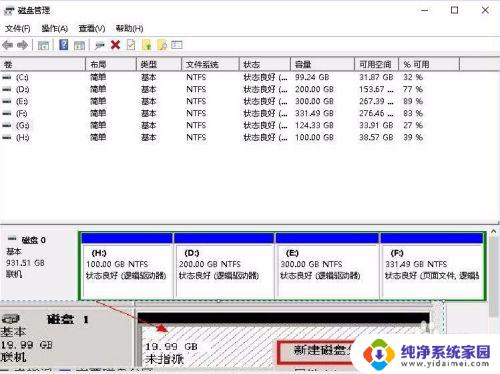Screen dimensions: 500x374
Task: Click the 124.33 GB capacity cell
Action: pyautogui.click(x=314, y=125)
